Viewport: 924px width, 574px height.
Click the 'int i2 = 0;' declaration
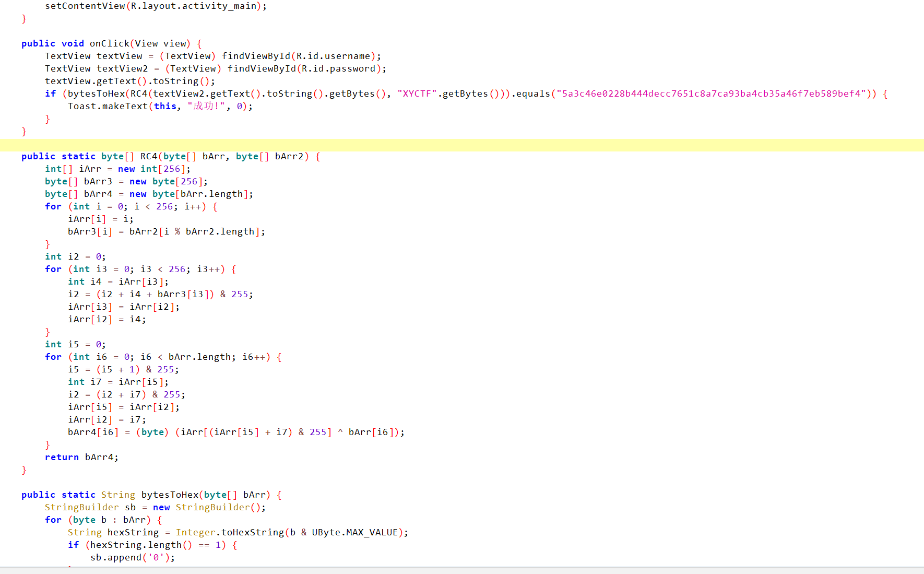pyautogui.click(x=75, y=256)
